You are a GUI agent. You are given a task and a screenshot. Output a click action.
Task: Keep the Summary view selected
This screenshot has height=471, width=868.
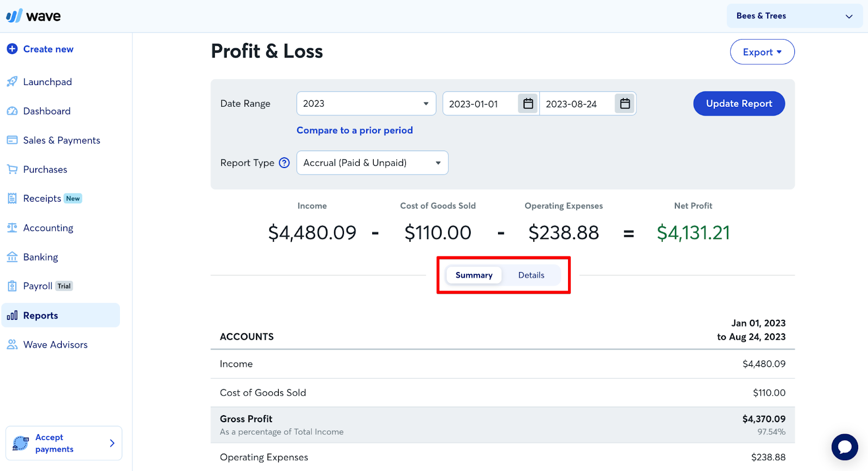473,275
